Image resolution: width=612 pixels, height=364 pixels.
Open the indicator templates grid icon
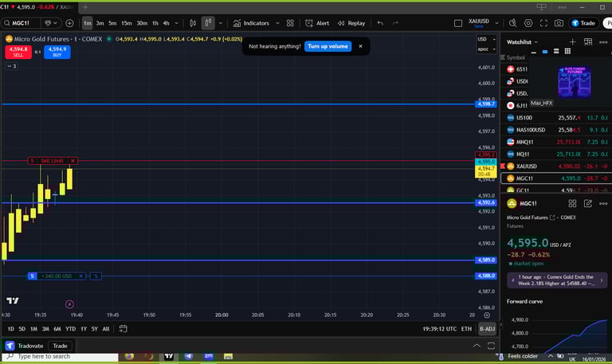point(290,23)
